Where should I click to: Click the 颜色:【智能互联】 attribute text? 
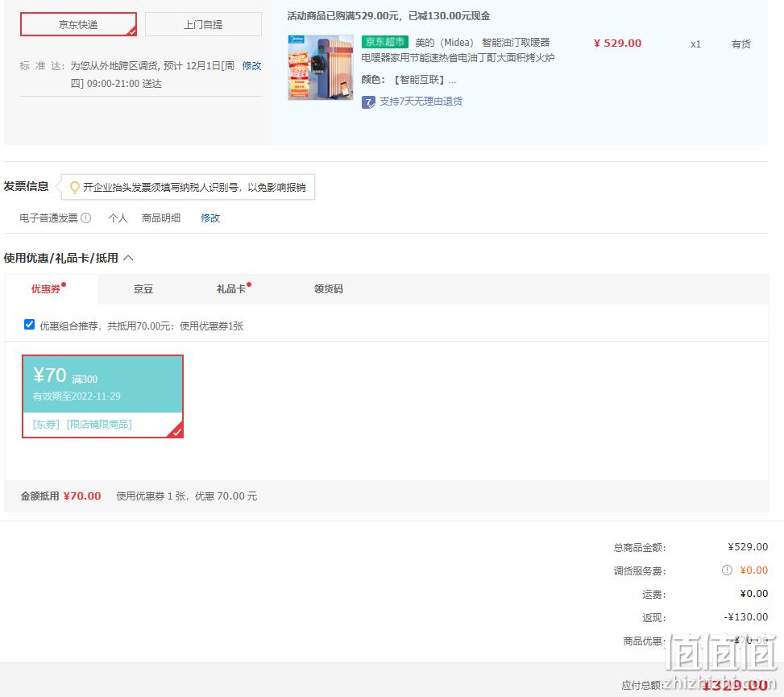coord(409,80)
